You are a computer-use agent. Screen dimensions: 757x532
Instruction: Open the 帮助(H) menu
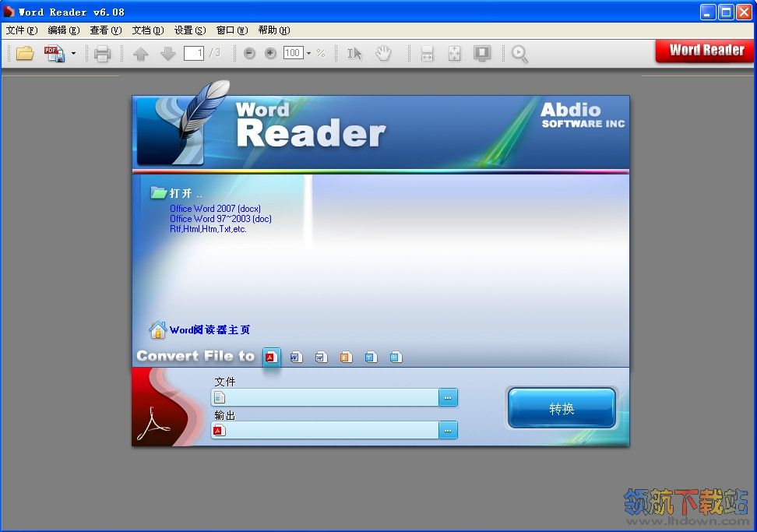273,30
